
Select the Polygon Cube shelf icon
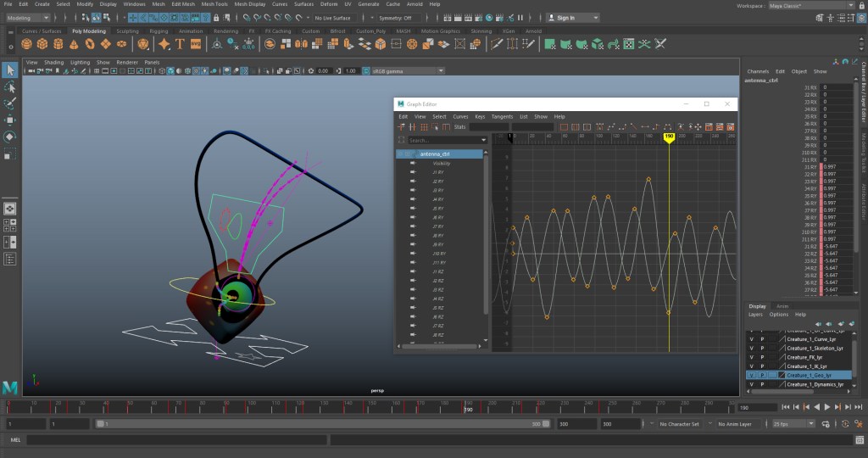43,43
